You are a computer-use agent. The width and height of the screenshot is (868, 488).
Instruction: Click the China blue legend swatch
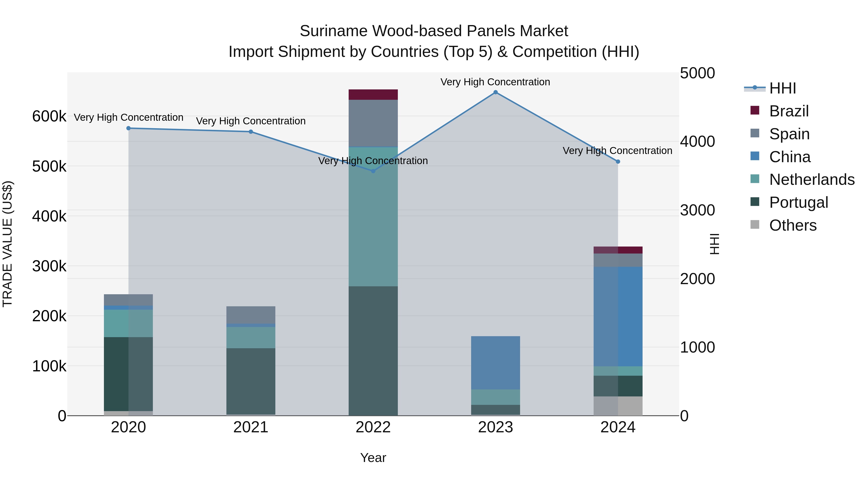tap(755, 156)
